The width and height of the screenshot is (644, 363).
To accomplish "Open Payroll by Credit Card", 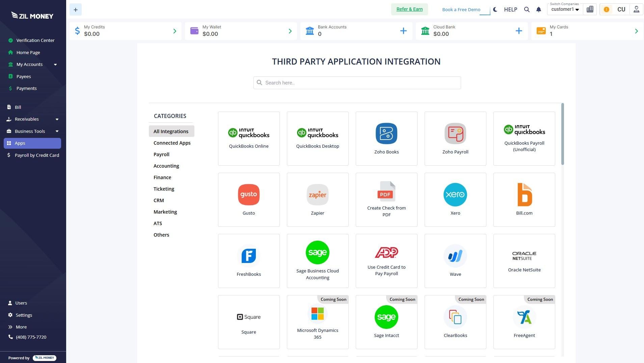I will pos(33,155).
